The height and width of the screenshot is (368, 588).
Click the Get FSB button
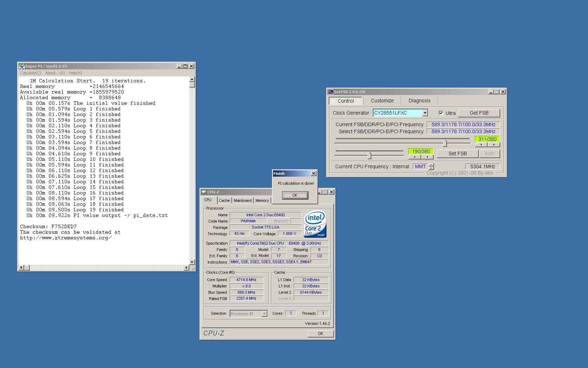(x=479, y=113)
